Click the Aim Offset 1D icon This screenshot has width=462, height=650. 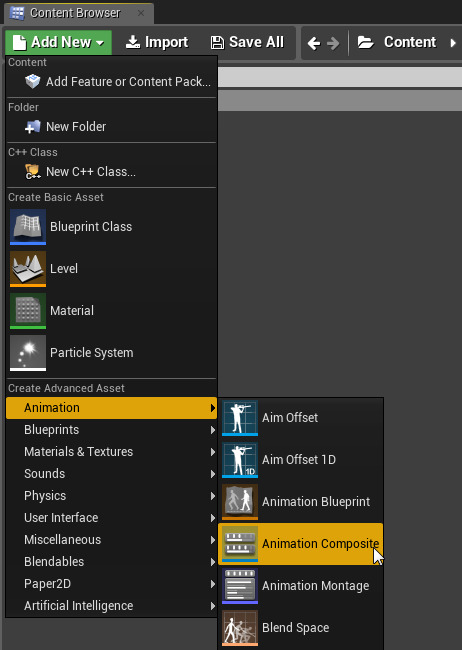[240, 460]
